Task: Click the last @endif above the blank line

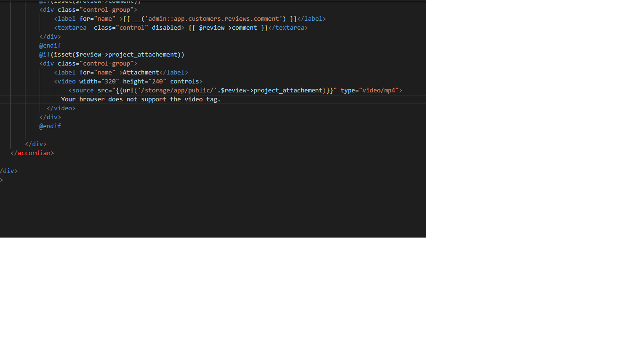Action: point(50,126)
